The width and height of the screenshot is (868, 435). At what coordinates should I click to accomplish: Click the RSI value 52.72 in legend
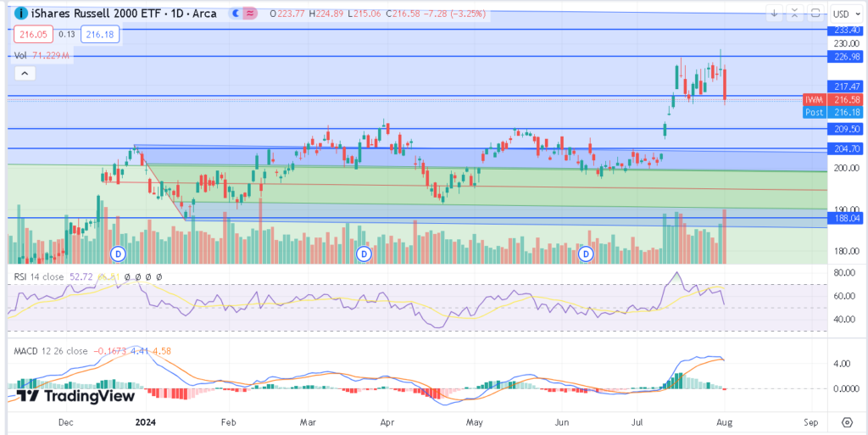click(81, 276)
